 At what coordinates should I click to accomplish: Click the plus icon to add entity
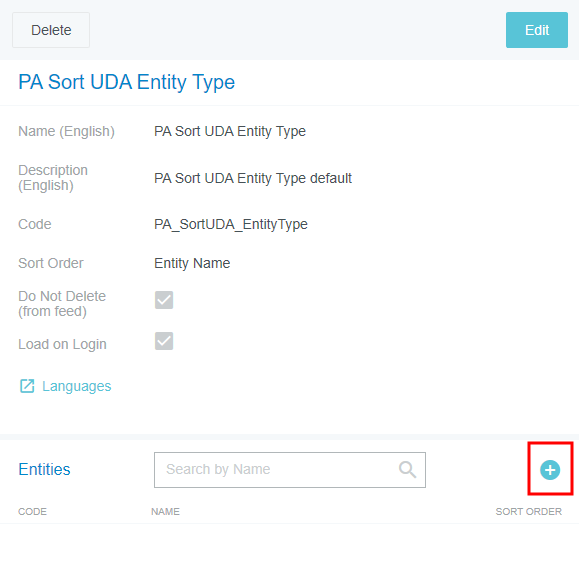(x=550, y=470)
